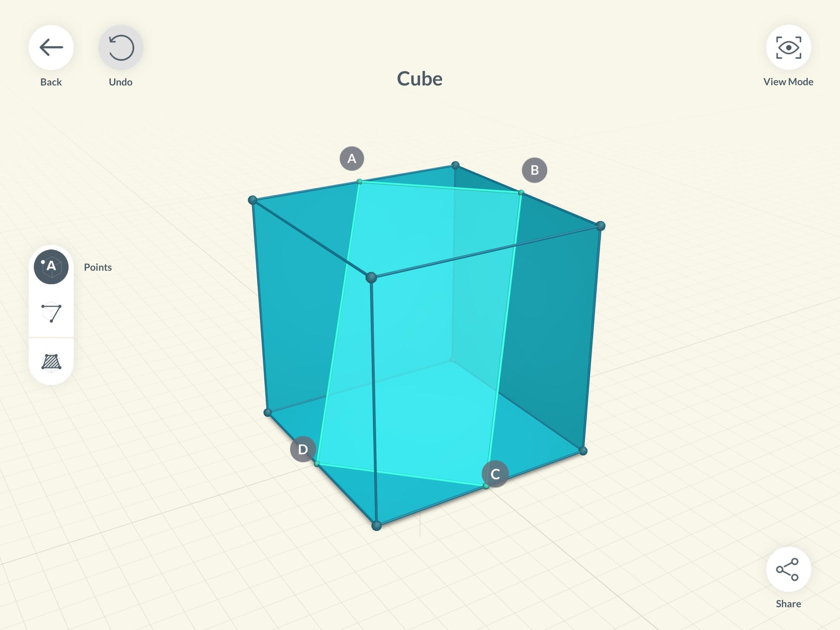840x630 pixels.
Task: Click point label C
Action: 495,474
